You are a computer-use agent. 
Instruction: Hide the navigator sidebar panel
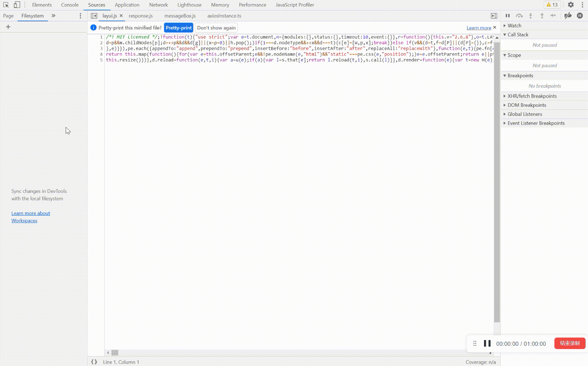(94, 16)
